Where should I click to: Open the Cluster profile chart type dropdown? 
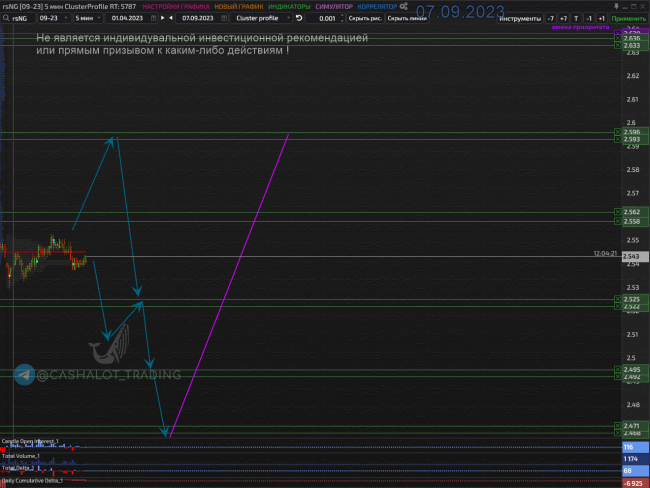click(260, 18)
